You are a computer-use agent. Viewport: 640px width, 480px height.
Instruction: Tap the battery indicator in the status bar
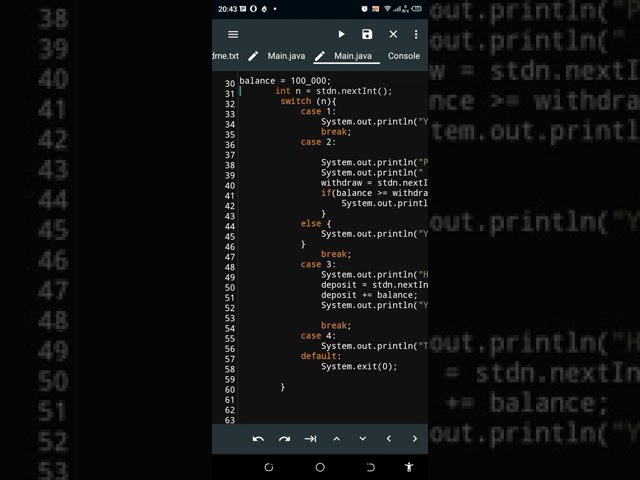pos(416,9)
